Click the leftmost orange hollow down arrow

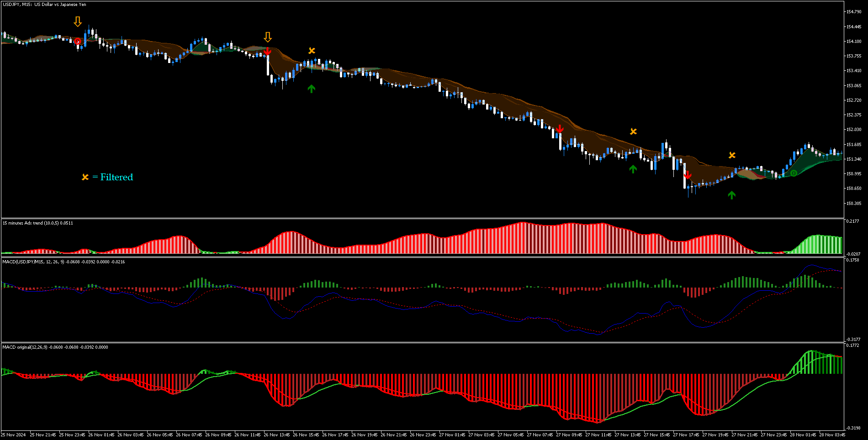[x=78, y=21]
